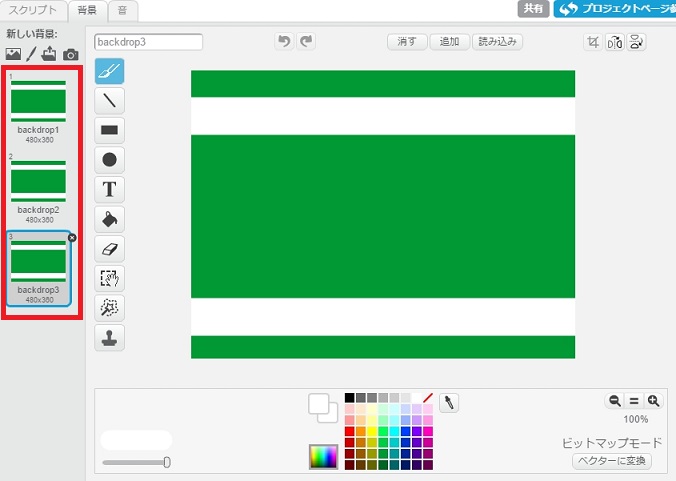This screenshot has width=676, height=481.
Task: Select the Line tool
Action: [109, 100]
